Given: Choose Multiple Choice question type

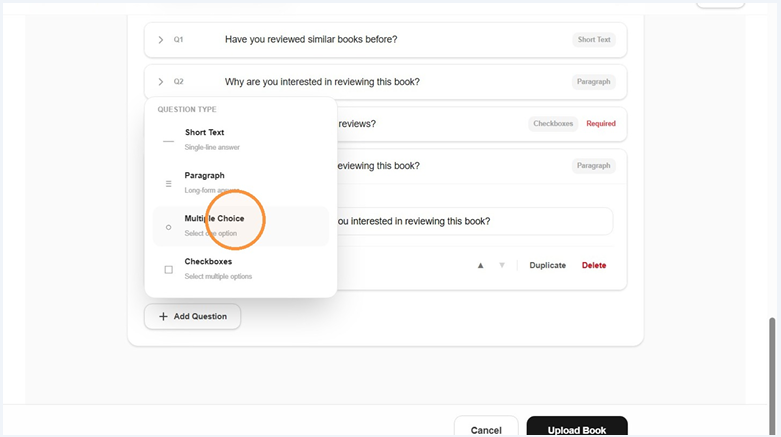Looking at the screenshot, I should [x=241, y=226].
